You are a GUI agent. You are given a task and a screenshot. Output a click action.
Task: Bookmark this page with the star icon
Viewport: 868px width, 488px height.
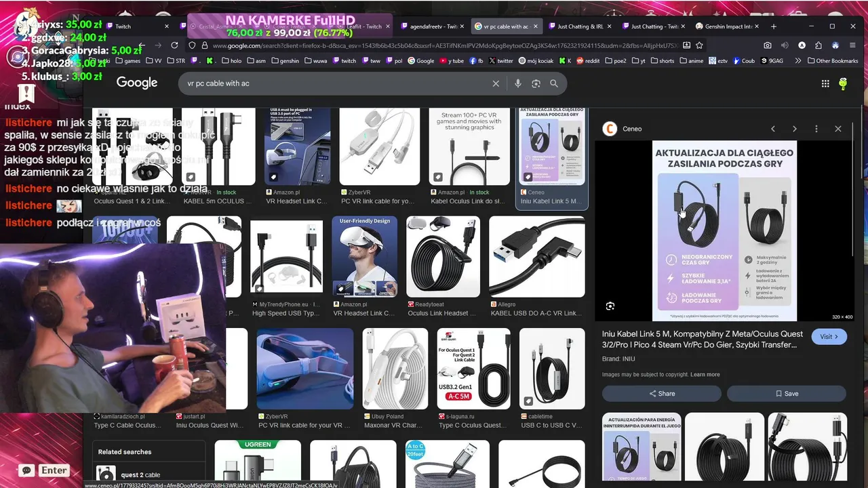tap(699, 45)
